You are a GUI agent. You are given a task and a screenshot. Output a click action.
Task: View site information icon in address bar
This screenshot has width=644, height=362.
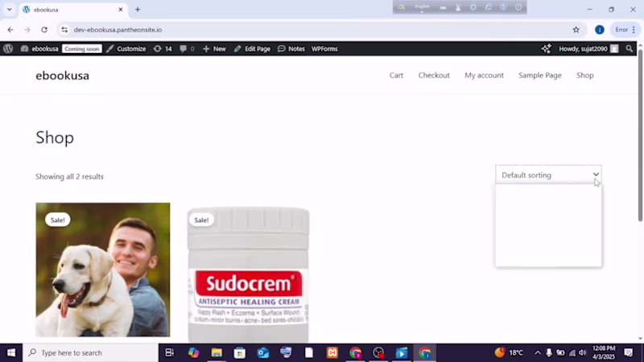tap(64, 30)
